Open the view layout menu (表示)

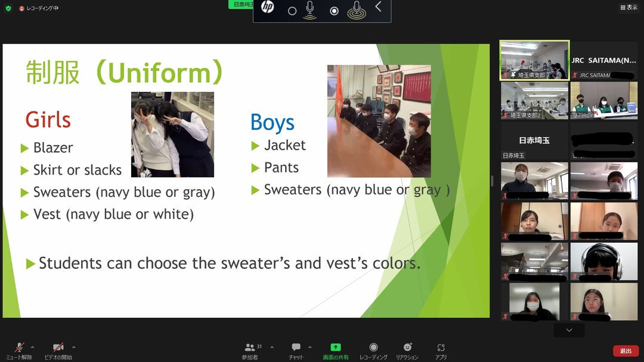pos(628,8)
